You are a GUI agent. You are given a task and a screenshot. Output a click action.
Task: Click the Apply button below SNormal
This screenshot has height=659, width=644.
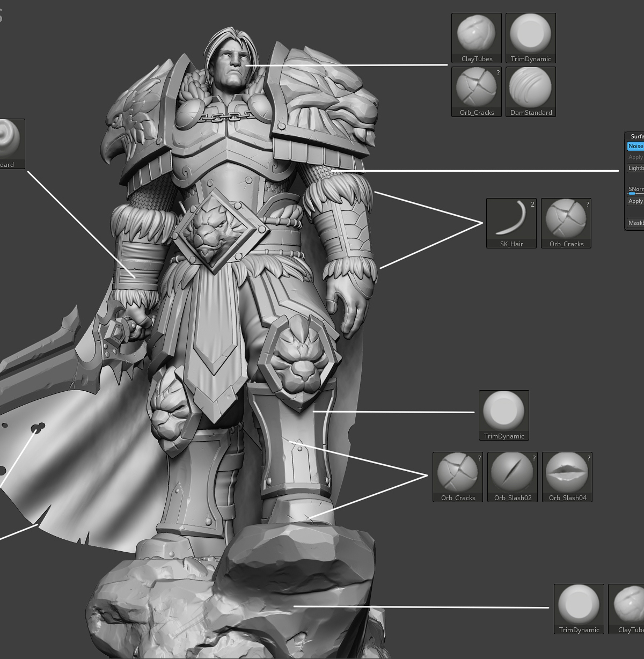[x=635, y=201]
